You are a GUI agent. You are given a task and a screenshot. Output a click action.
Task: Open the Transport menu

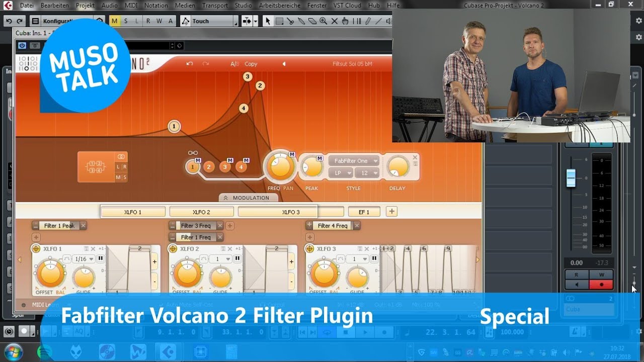(x=215, y=5)
